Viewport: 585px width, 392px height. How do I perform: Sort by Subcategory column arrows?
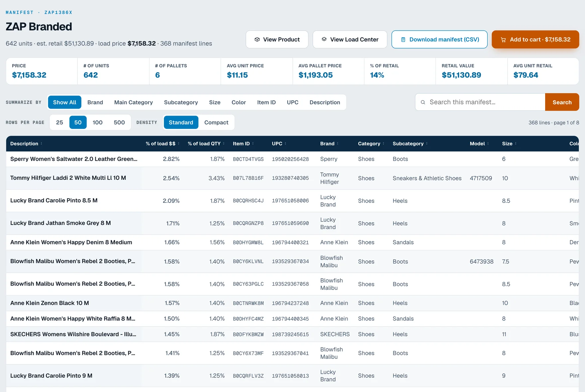(x=427, y=144)
